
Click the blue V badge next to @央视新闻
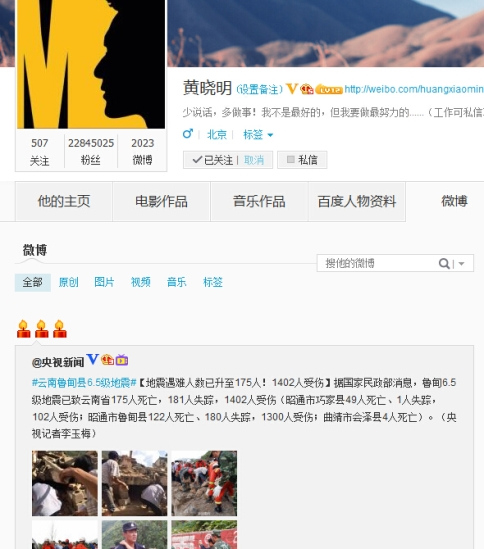point(92,359)
